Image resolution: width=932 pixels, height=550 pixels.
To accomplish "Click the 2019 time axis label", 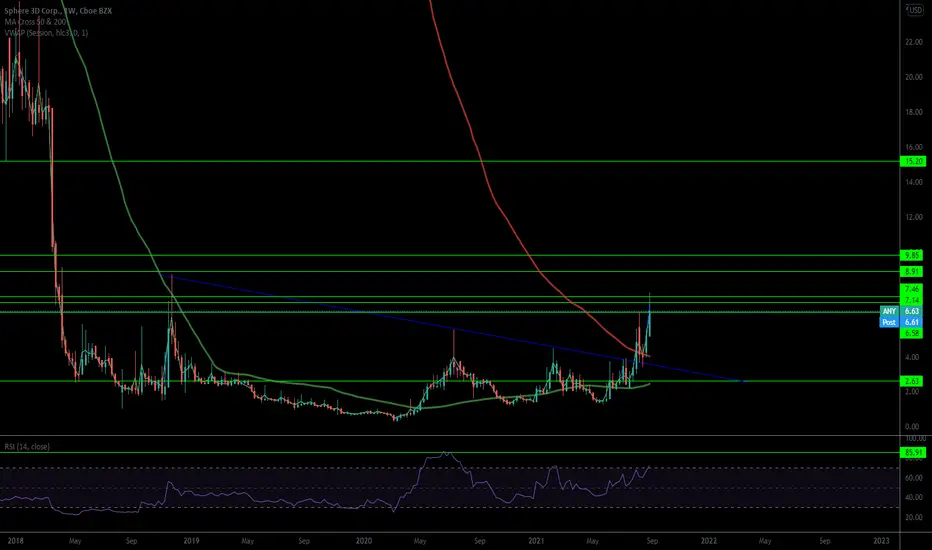I will coord(191,540).
